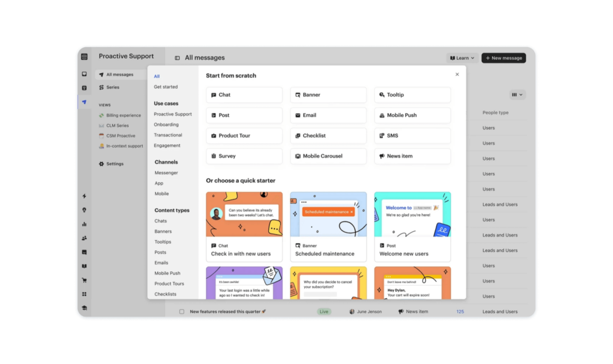The height and width of the screenshot is (364, 613).
Task: Select Onboarding under Use cases
Action: pyautogui.click(x=166, y=125)
